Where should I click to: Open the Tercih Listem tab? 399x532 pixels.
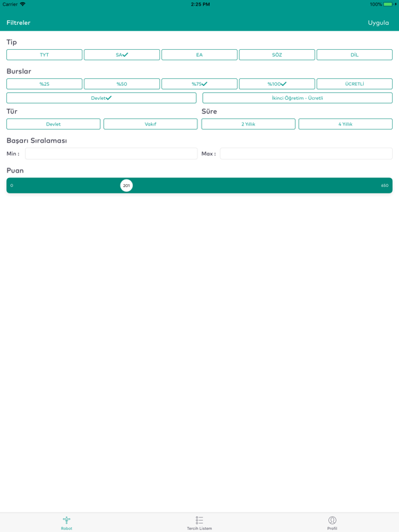point(199,523)
